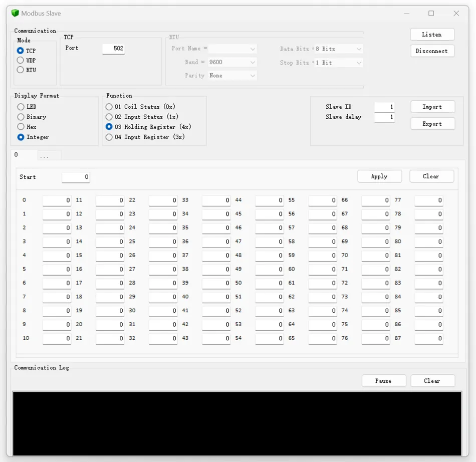Clear the register table
The height and width of the screenshot is (462, 476).
coord(432,176)
